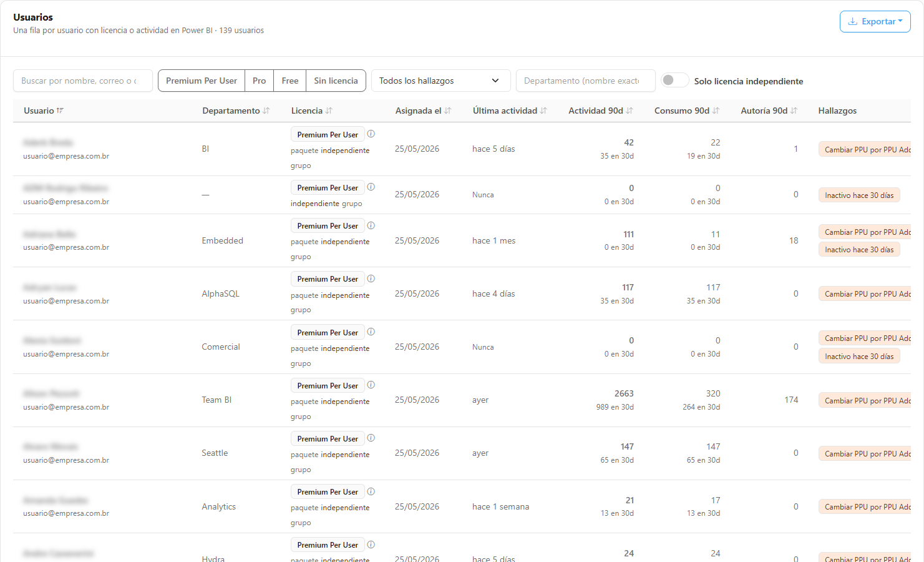Screen dimensions: 924x562
Task: Click the license info icon in the Comercial row
Action: pyautogui.click(x=371, y=332)
